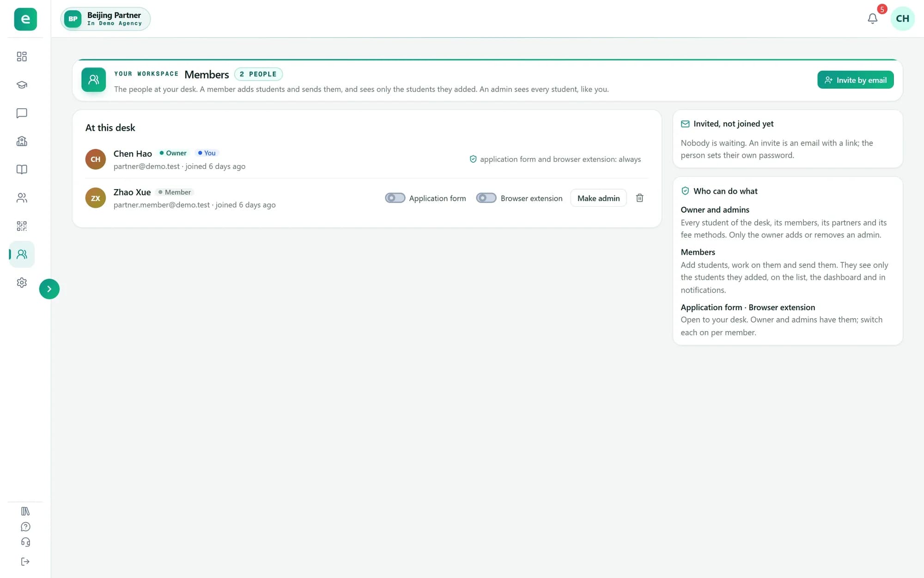Select the active Members sidebar icon
924x578 pixels.
click(x=22, y=254)
